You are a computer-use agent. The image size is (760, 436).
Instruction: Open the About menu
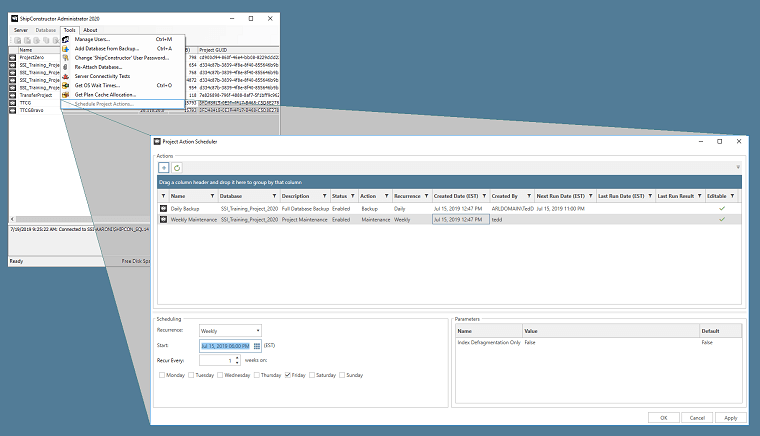pyautogui.click(x=90, y=30)
